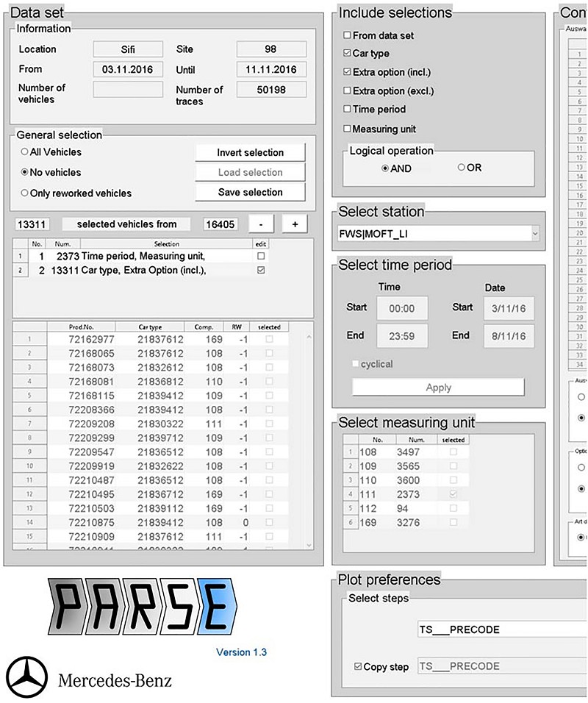Toggle selected checkbox for vehicle 72162977
The height and width of the screenshot is (703, 588).
coord(269,340)
